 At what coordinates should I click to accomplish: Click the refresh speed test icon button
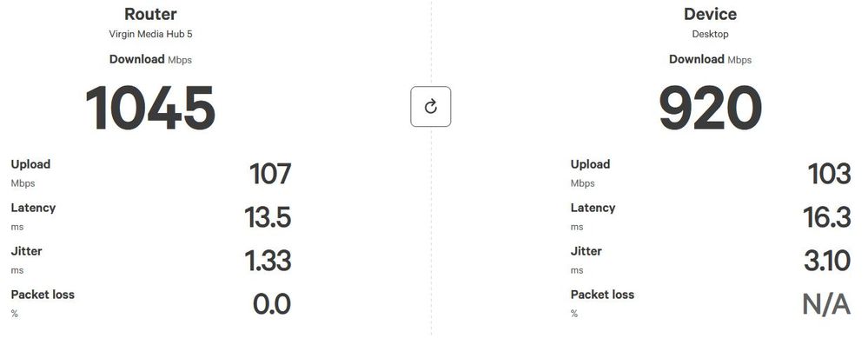point(431,107)
